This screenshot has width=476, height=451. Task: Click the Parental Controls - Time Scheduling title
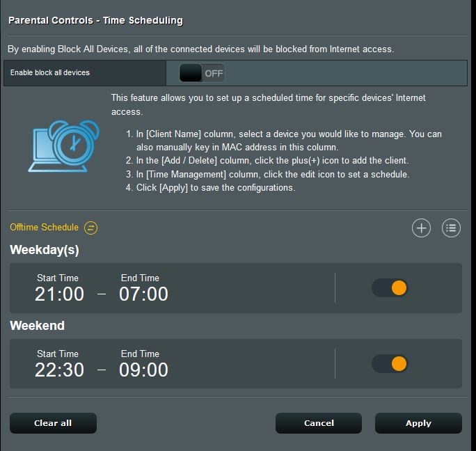point(95,20)
